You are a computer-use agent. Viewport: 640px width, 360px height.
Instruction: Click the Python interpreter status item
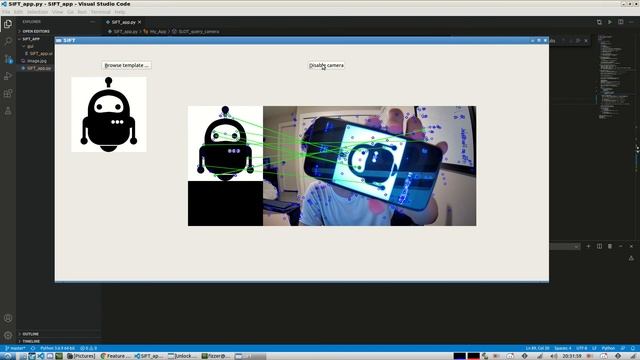pyautogui.click(x=58, y=348)
